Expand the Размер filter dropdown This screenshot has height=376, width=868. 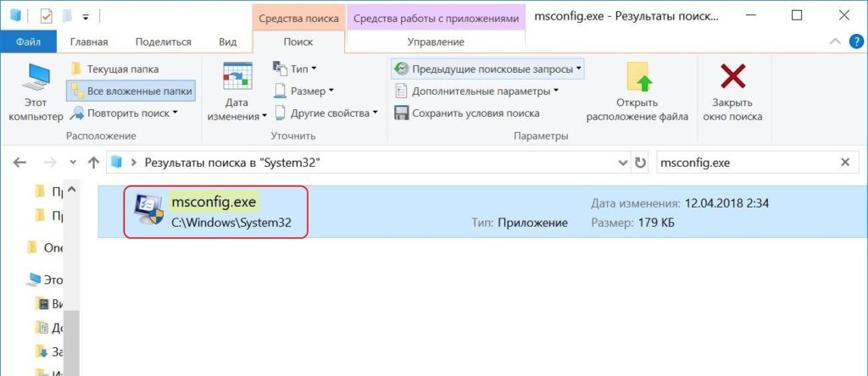pos(304,91)
